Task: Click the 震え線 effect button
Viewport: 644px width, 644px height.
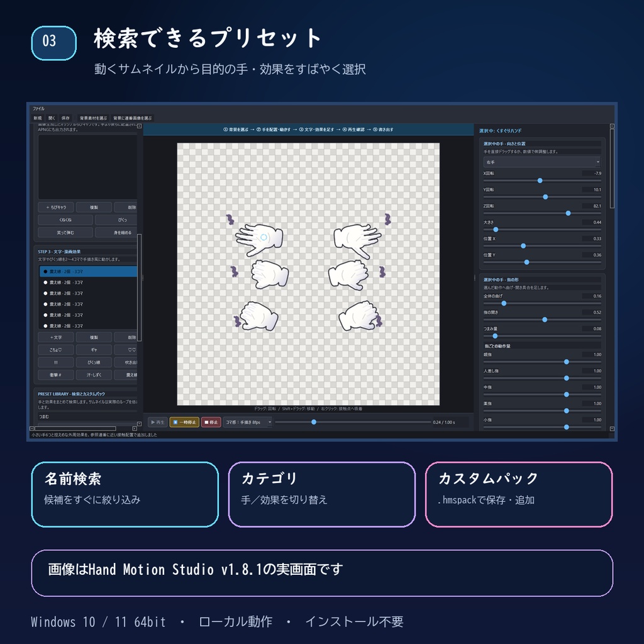Action: click(126, 375)
